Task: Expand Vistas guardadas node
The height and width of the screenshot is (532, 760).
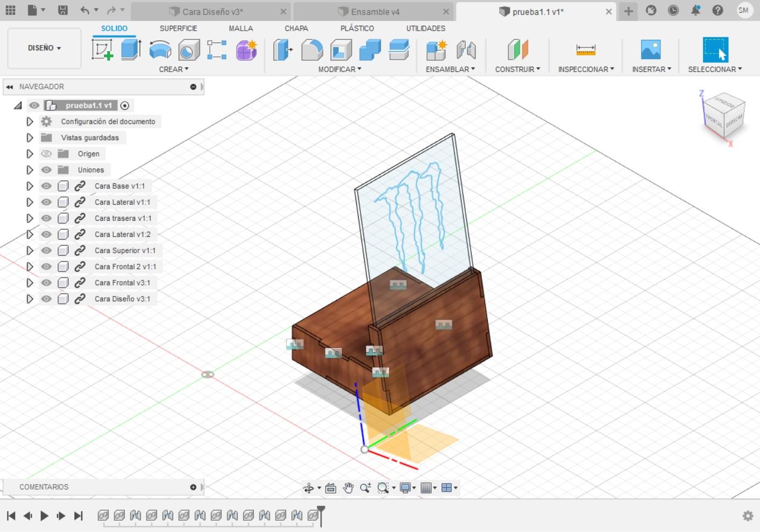Action: (30, 138)
